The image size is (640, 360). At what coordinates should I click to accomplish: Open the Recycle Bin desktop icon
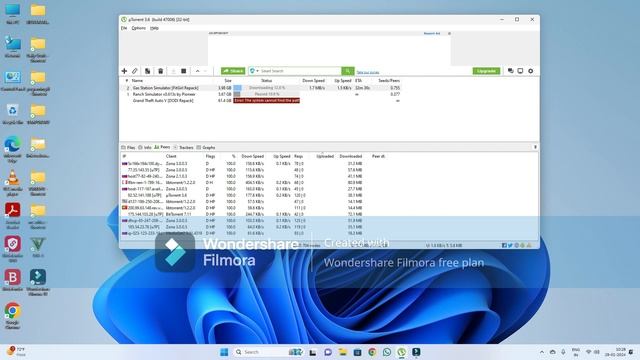click(13, 114)
